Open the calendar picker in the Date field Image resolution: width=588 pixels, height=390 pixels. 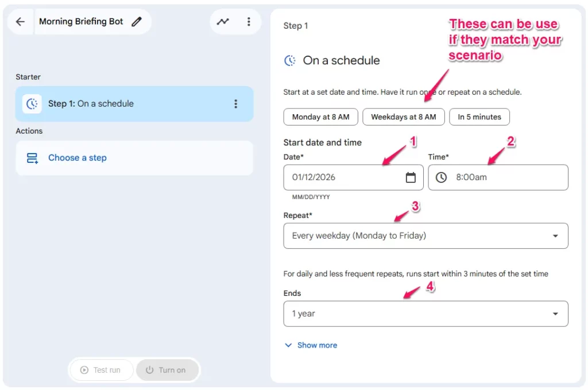point(411,177)
